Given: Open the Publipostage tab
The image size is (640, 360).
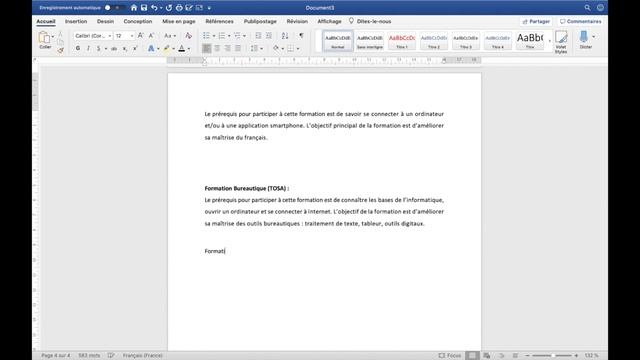Looking at the screenshot, I should coord(260,21).
